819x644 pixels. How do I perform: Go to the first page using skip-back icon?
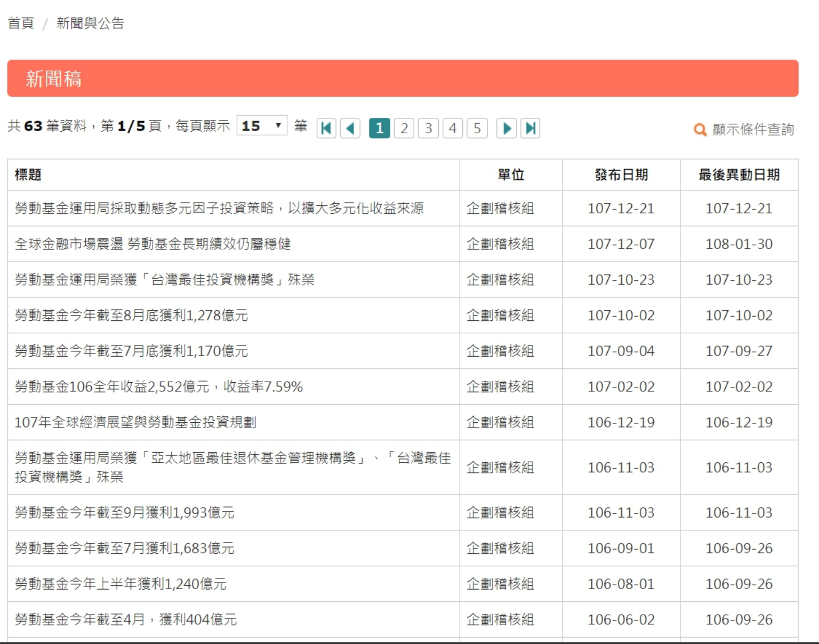point(326,128)
